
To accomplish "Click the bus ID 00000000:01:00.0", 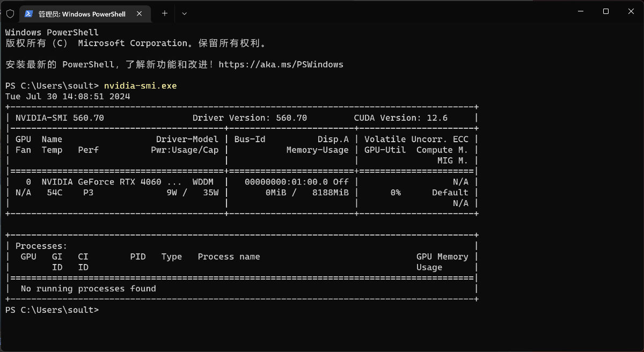I will click(286, 182).
